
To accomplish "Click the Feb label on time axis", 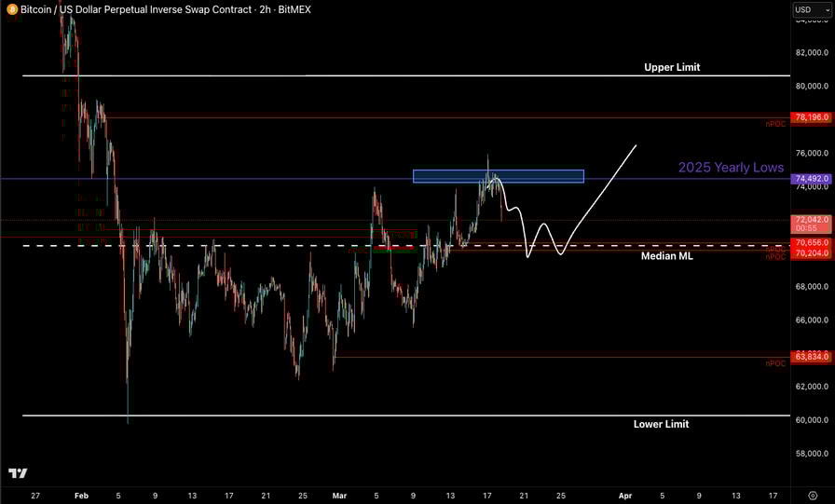I will (81, 496).
